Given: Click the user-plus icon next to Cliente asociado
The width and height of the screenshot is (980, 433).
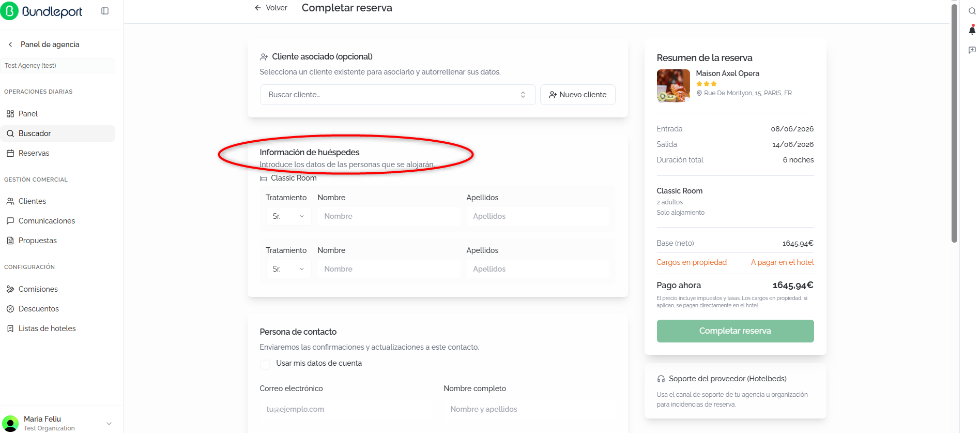Looking at the screenshot, I should tap(264, 57).
